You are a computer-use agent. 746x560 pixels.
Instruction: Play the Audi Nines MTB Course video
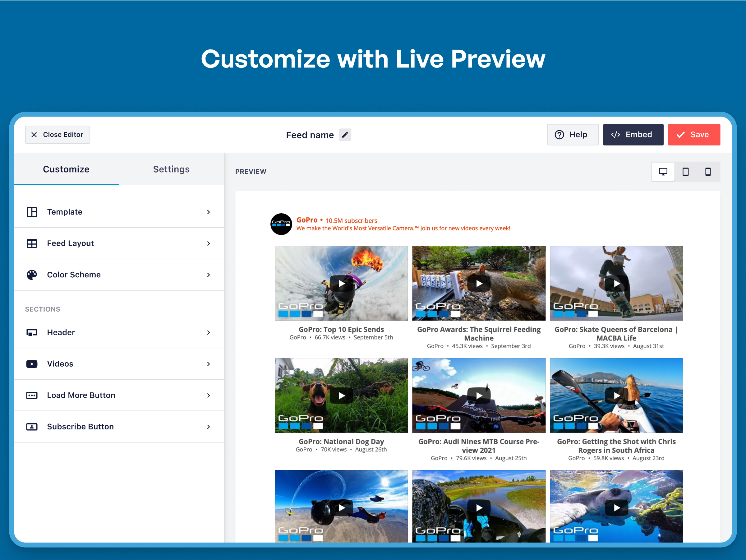(479, 396)
